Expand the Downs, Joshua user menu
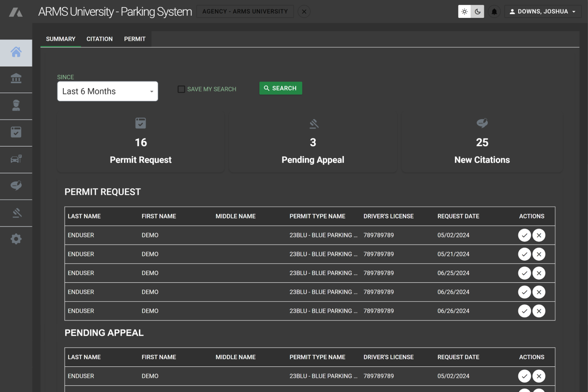The width and height of the screenshot is (588, 392). (x=543, y=12)
